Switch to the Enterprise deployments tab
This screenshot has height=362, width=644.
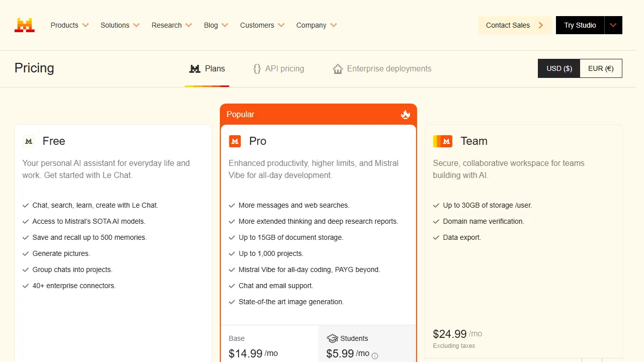[382, 69]
